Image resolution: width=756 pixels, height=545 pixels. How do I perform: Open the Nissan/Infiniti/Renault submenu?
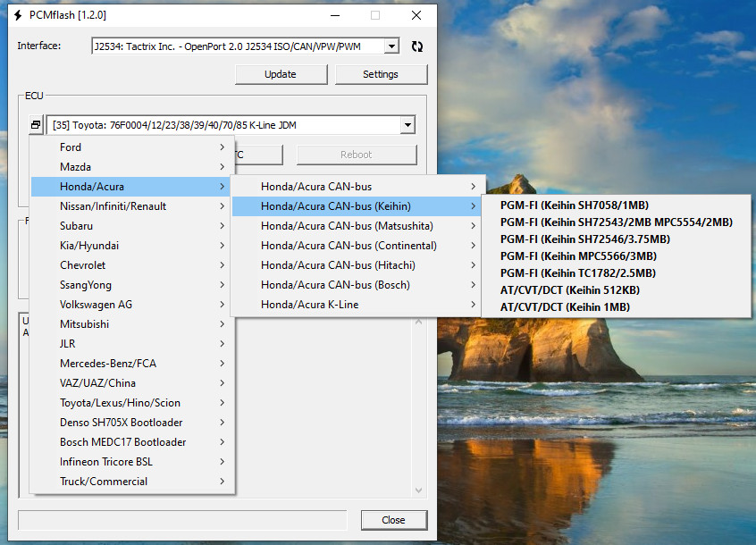click(x=132, y=206)
